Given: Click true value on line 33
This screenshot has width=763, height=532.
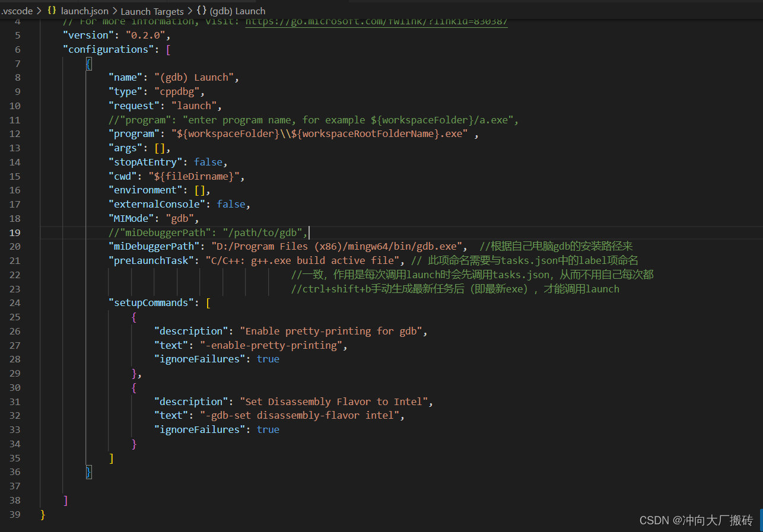Looking at the screenshot, I should coord(268,429).
